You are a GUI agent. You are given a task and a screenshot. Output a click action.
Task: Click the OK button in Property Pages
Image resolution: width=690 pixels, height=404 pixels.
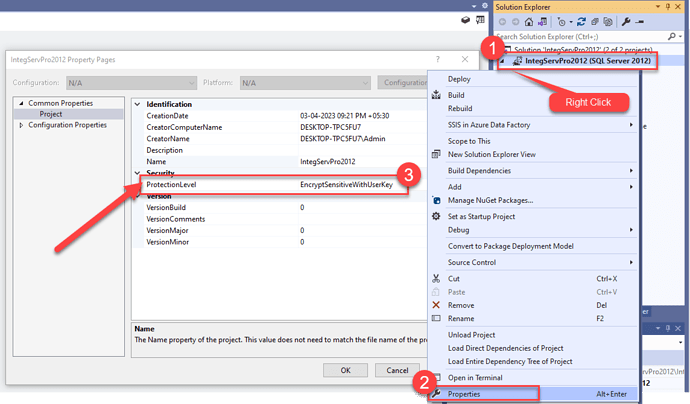[345, 370]
